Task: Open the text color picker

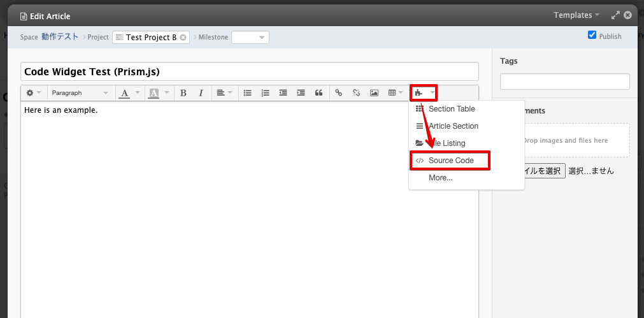Action: 128,93
